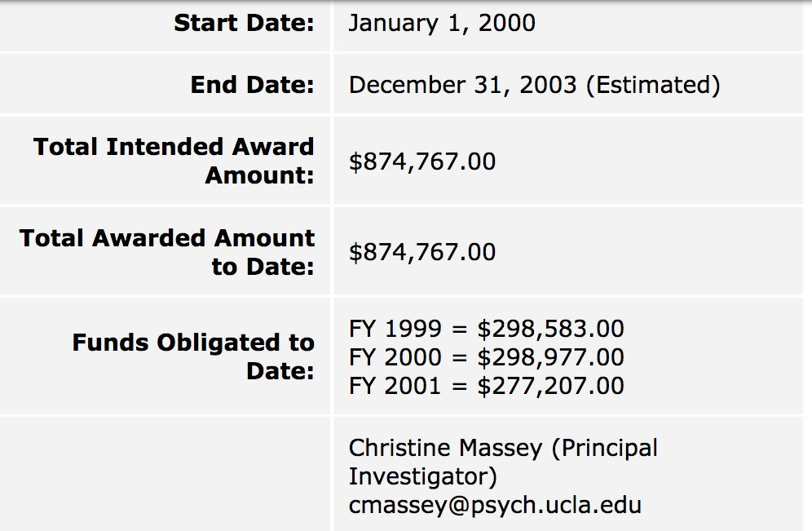
Task: Click the $298,977.00 obligated amount
Action: [551, 357]
